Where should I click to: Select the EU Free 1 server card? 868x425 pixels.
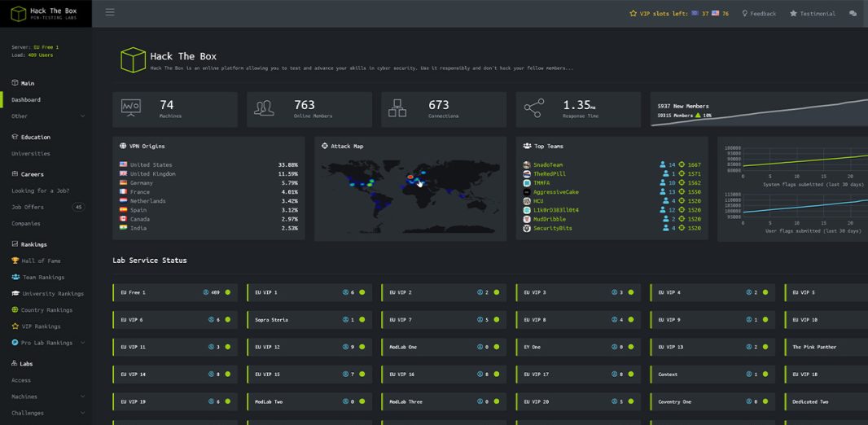click(x=175, y=292)
